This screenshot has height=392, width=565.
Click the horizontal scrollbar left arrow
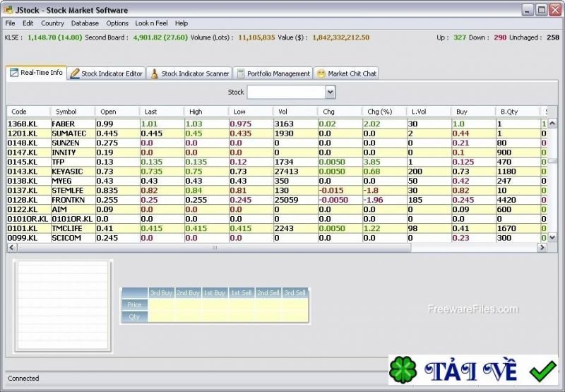pos(11,247)
